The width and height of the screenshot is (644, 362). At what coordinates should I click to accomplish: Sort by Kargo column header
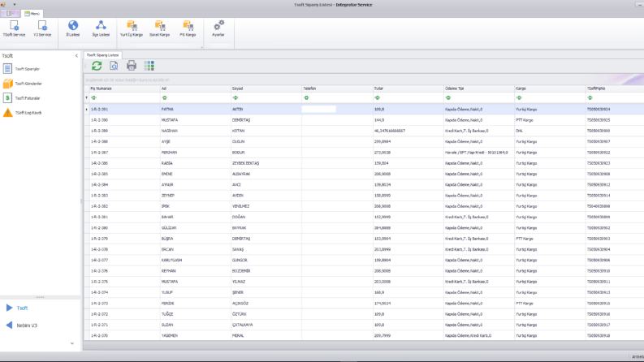[x=550, y=88]
